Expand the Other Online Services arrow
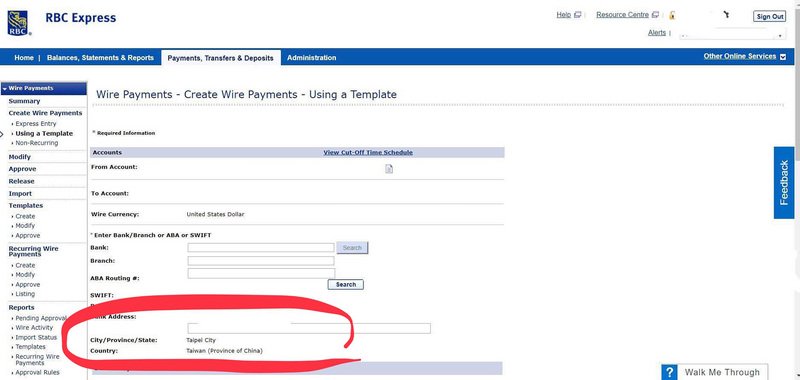Screen dimensions: 800x380 (x=783, y=57)
